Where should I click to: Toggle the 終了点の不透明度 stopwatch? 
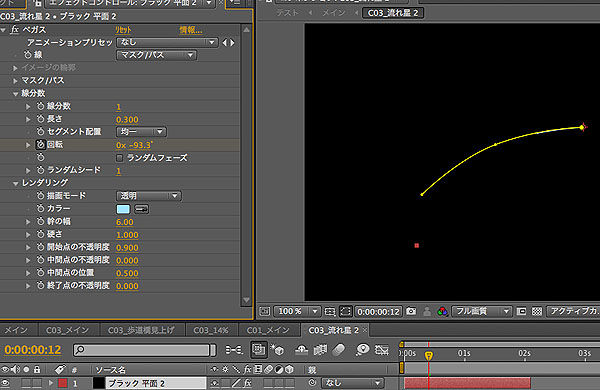point(41,286)
